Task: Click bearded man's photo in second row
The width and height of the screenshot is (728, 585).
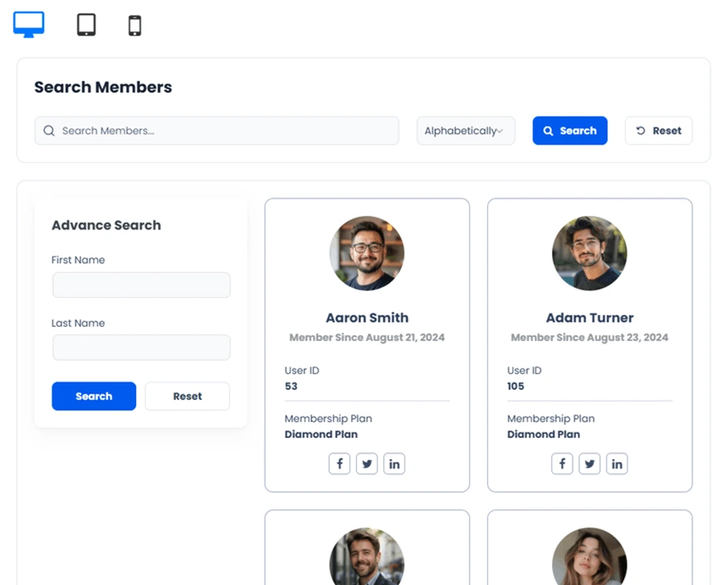Action: coord(367,556)
